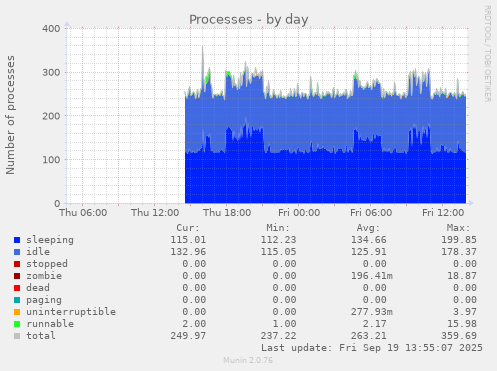Select the 'runnable' legend label
The height and width of the screenshot is (371, 497).
click(x=50, y=324)
